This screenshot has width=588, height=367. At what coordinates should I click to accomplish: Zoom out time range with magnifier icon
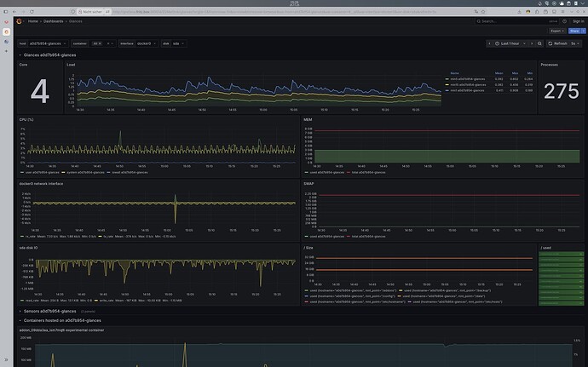[x=539, y=43]
